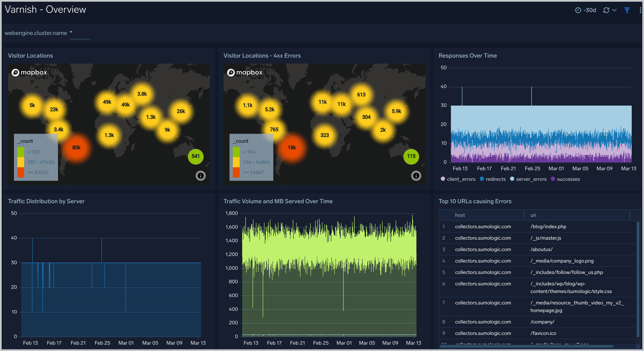Toggle the filter funnel icon

click(627, 10)
